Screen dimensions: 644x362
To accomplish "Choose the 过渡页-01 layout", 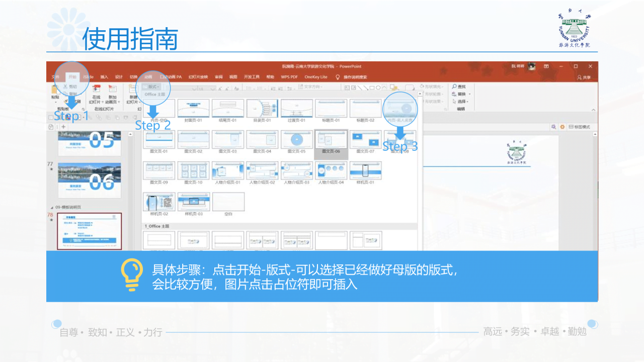I will click(x=297, y=111).
